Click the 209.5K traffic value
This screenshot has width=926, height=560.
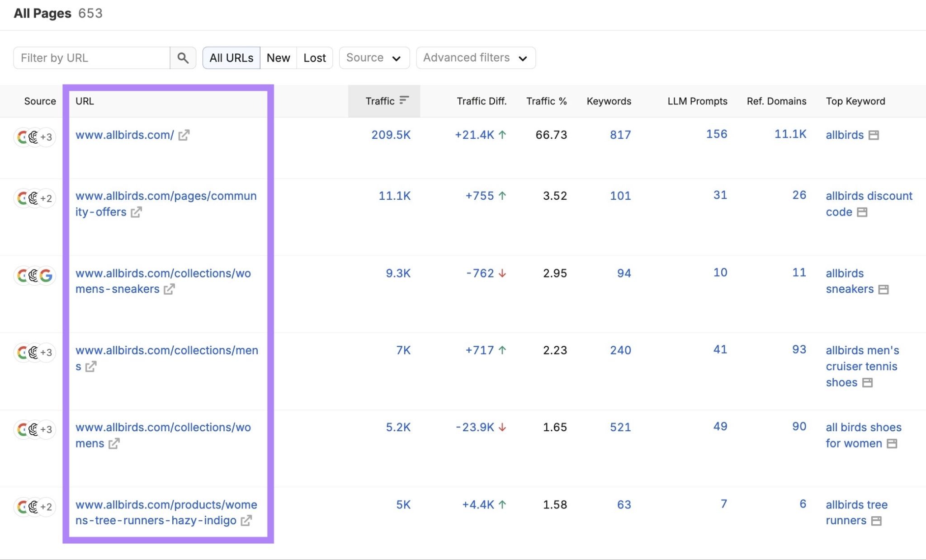(391, 135)
